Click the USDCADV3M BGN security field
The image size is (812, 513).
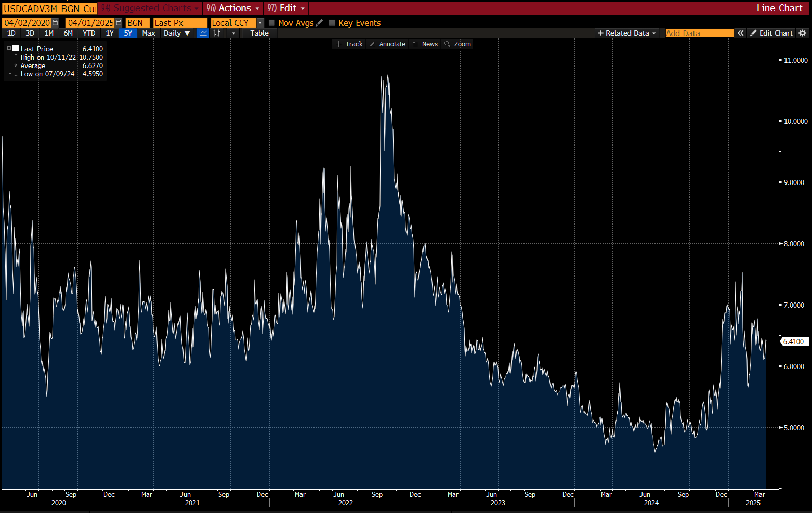coord(49,8)
